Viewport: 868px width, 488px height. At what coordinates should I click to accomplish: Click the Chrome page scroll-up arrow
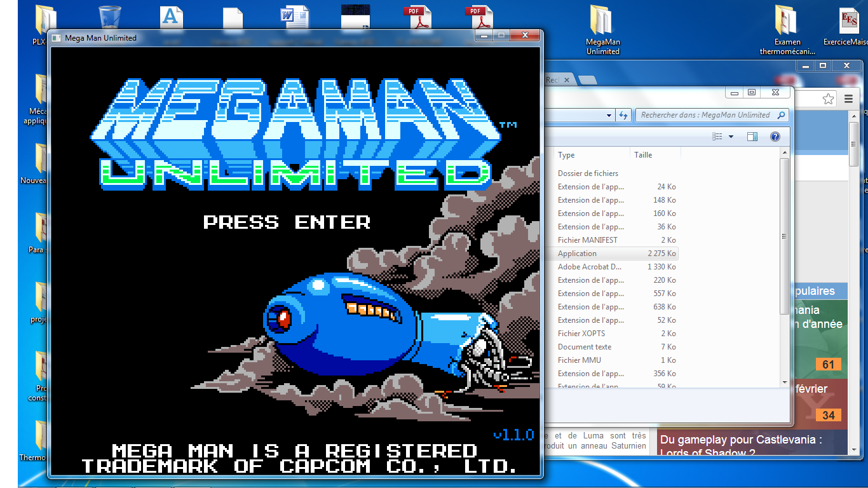853,117
